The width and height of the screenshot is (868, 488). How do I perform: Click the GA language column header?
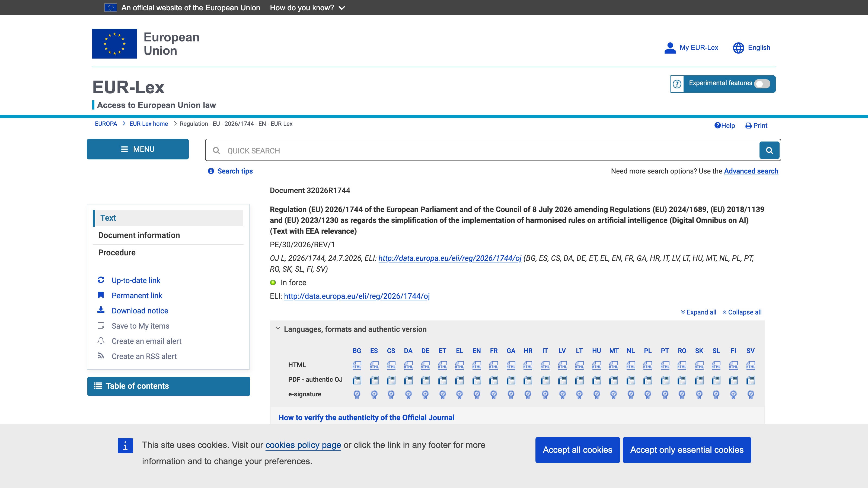(x=511, y=351)
